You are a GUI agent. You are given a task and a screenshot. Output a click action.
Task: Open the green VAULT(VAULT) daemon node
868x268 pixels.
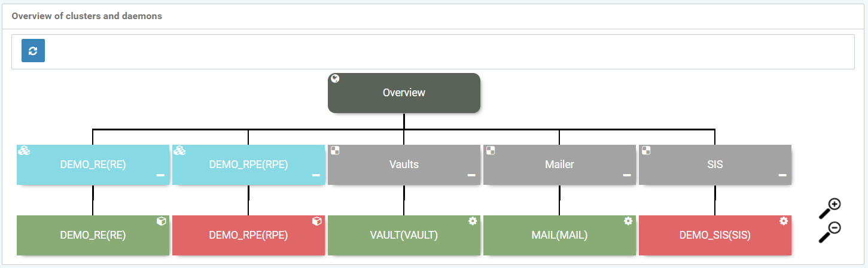pos(404,236)
